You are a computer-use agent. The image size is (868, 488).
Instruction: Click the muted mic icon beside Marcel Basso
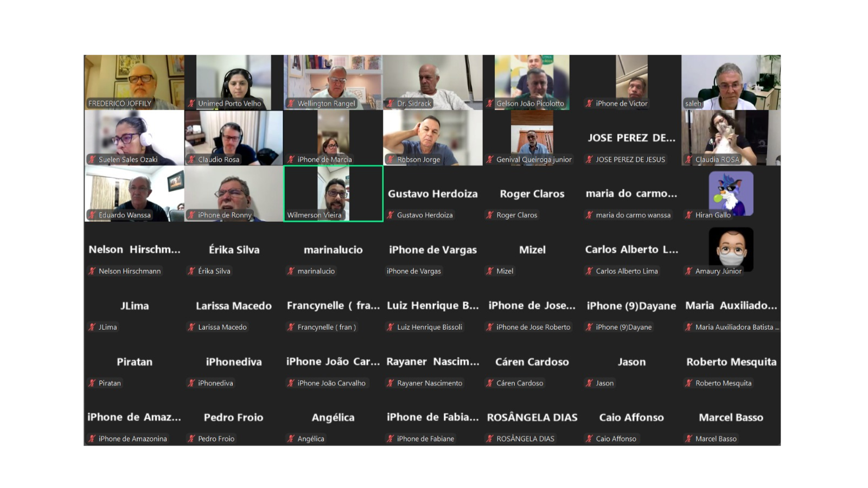pos(689,439)
